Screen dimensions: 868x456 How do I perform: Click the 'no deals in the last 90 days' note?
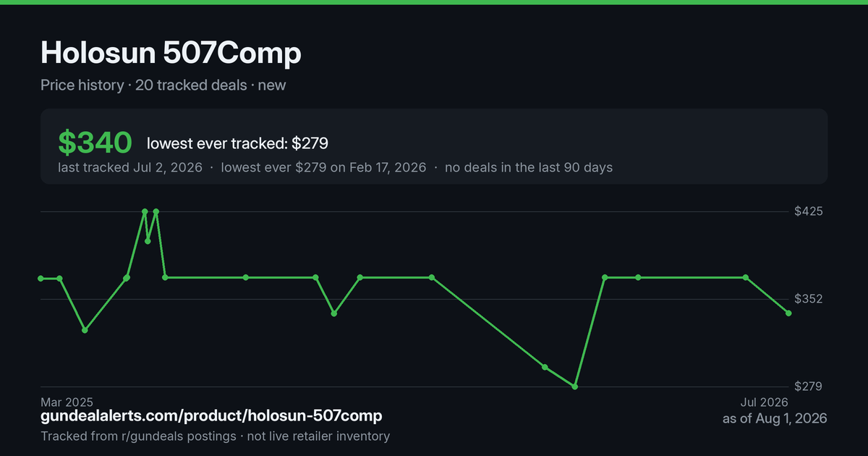click(529, 167)
